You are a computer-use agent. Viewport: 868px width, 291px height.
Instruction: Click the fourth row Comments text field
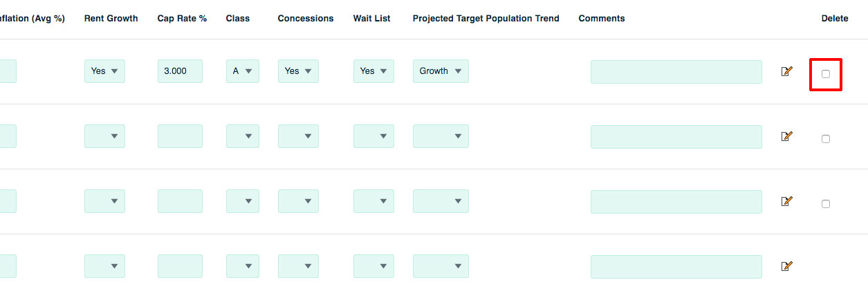(676, 267)
